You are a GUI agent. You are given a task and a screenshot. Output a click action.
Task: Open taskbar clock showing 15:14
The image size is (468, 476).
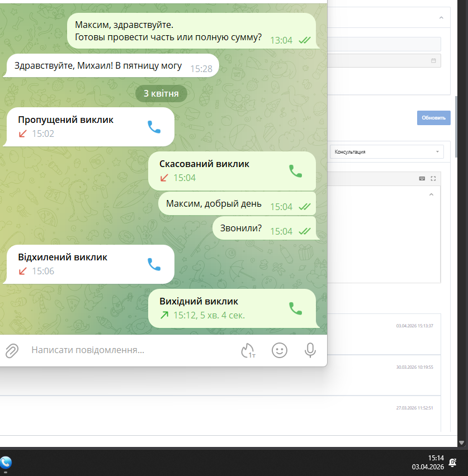(x=428, y=463)
